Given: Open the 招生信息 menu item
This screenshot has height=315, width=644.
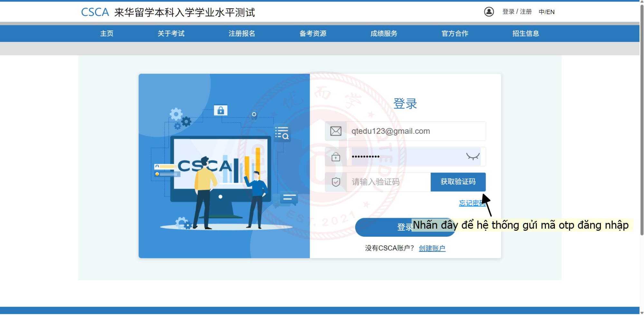Looking at the screenshot, I should pos(526,33).
